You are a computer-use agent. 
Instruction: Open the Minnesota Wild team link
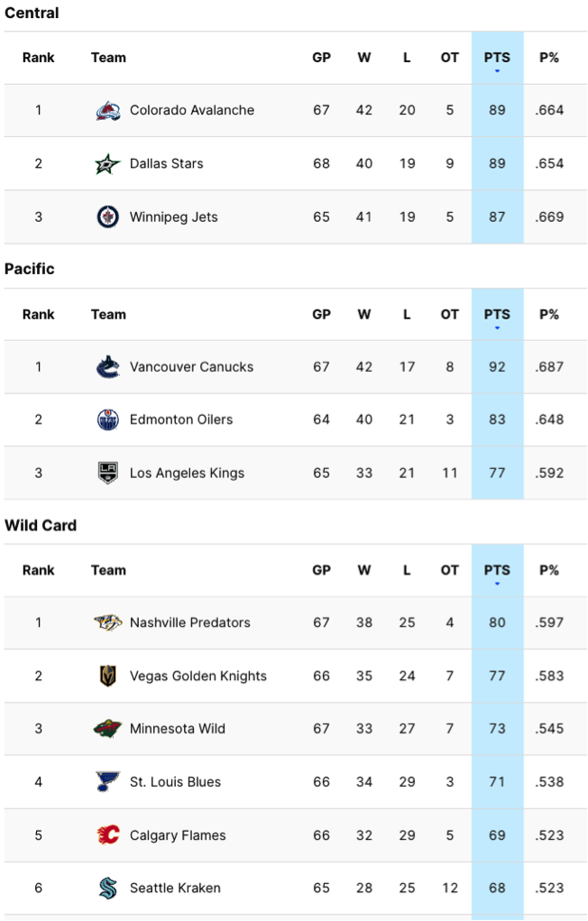click(177, 729)
